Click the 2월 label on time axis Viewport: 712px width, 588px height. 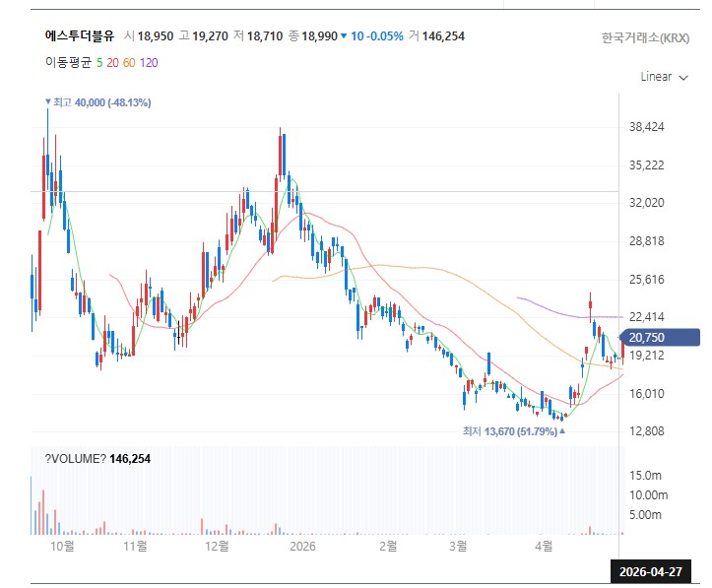[388, 546]
